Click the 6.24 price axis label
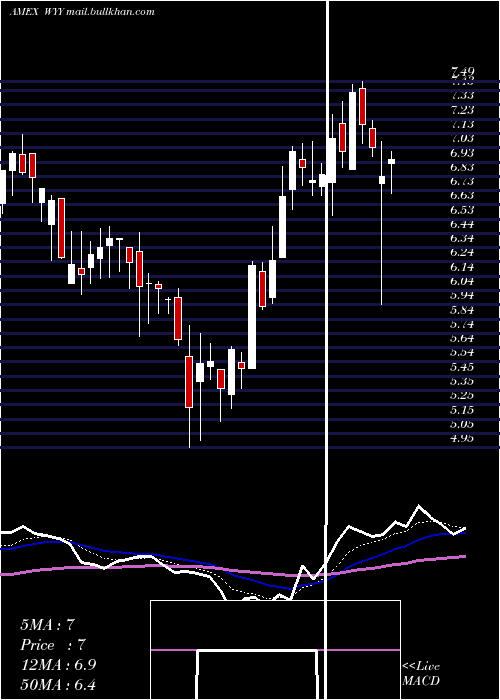 pyautogui.click(x=462, y=253)
